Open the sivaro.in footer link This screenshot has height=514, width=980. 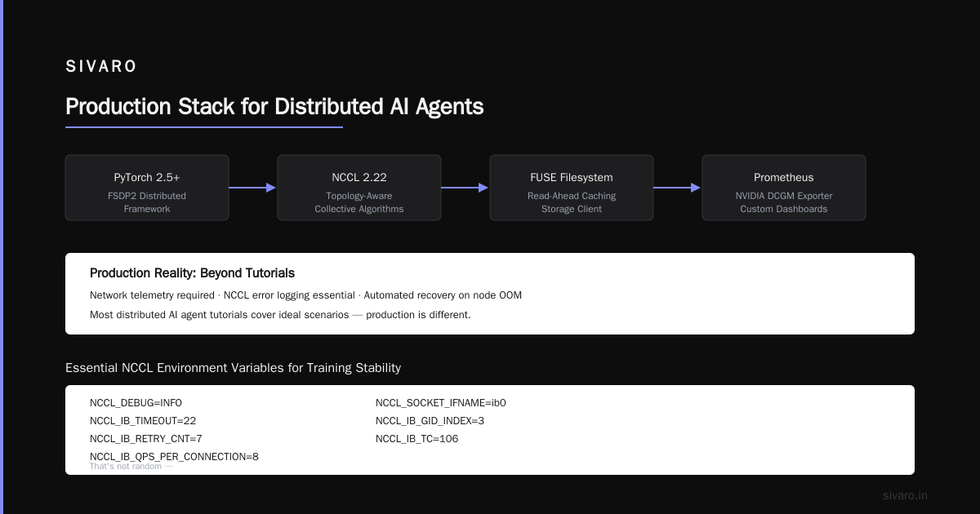(906, 495)
